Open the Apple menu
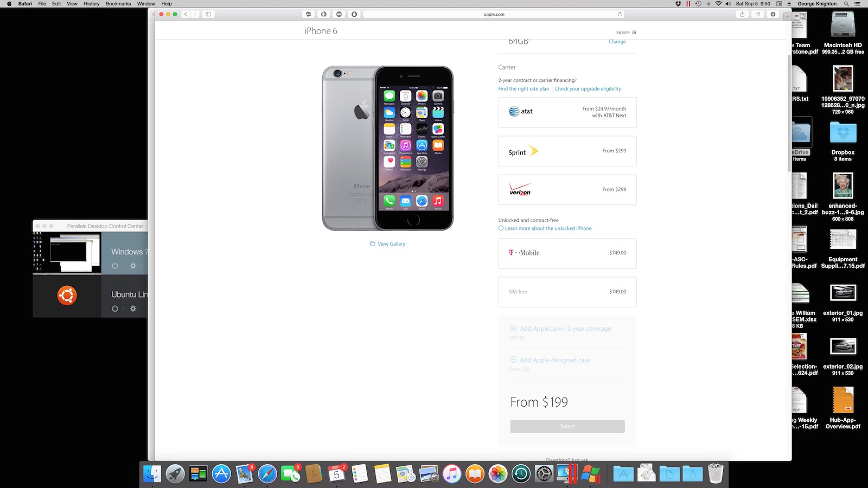 (9, 4)
